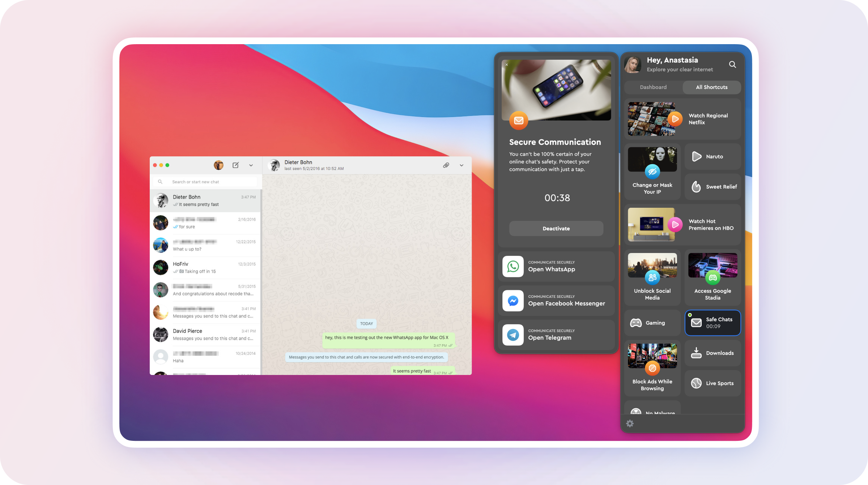
Task: Click the Times Square ad-block thumbnail
Action: tap(652, 356)
